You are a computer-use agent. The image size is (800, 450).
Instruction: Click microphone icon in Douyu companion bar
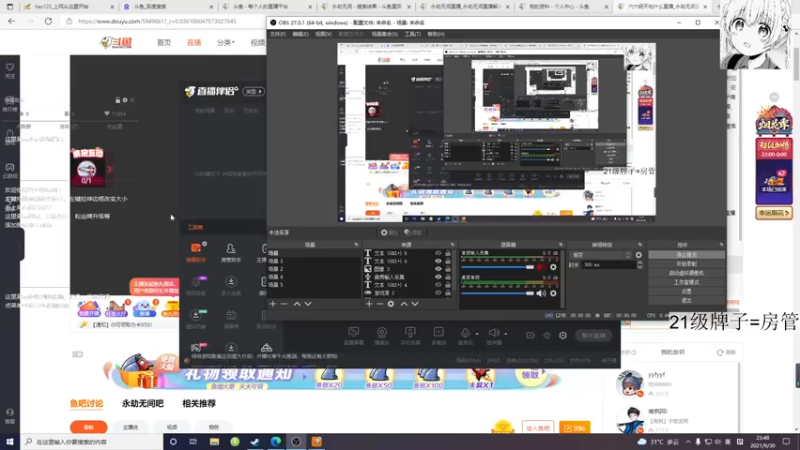tap(465, 333)
